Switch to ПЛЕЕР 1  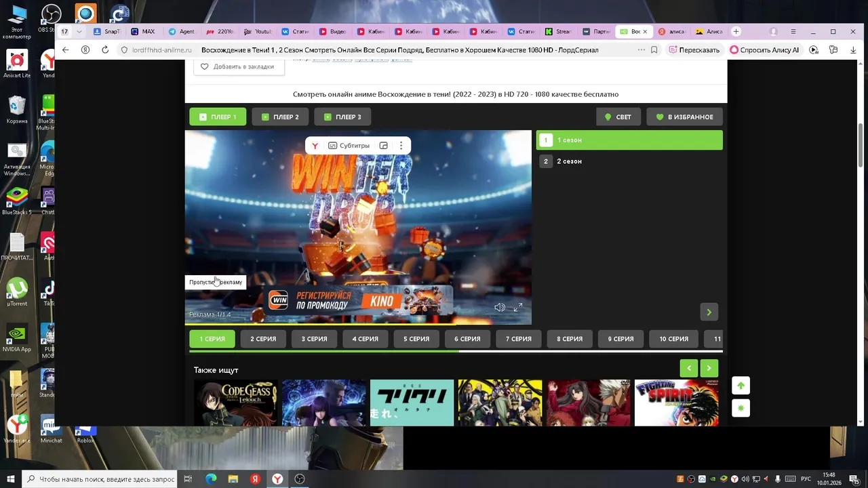pos(217,117)
